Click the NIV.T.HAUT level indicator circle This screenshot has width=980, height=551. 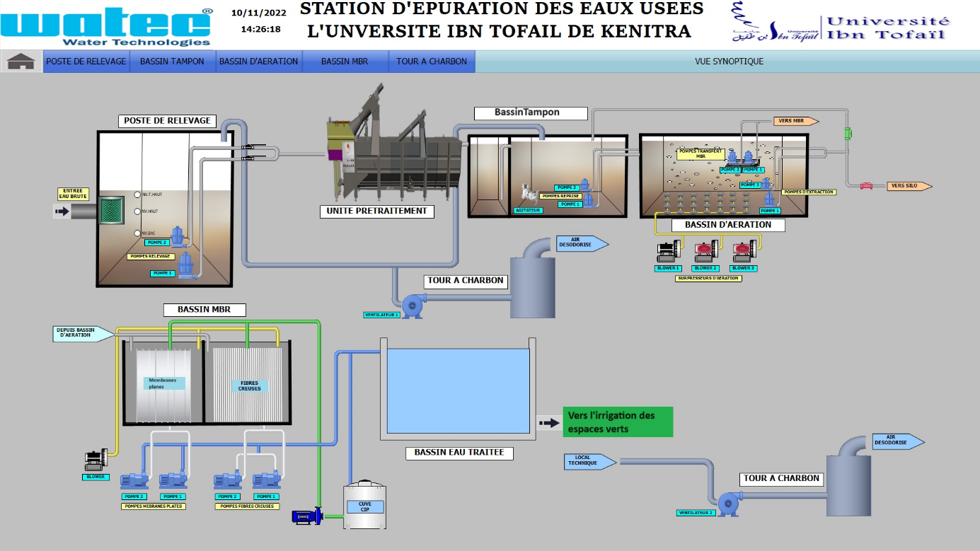point(137,195)
